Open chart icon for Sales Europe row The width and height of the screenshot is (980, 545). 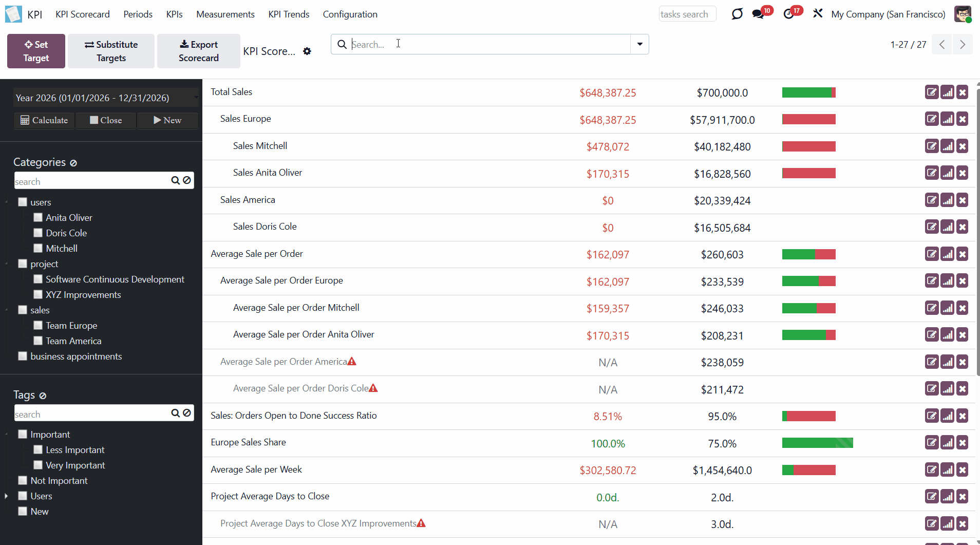coord(947,119)
